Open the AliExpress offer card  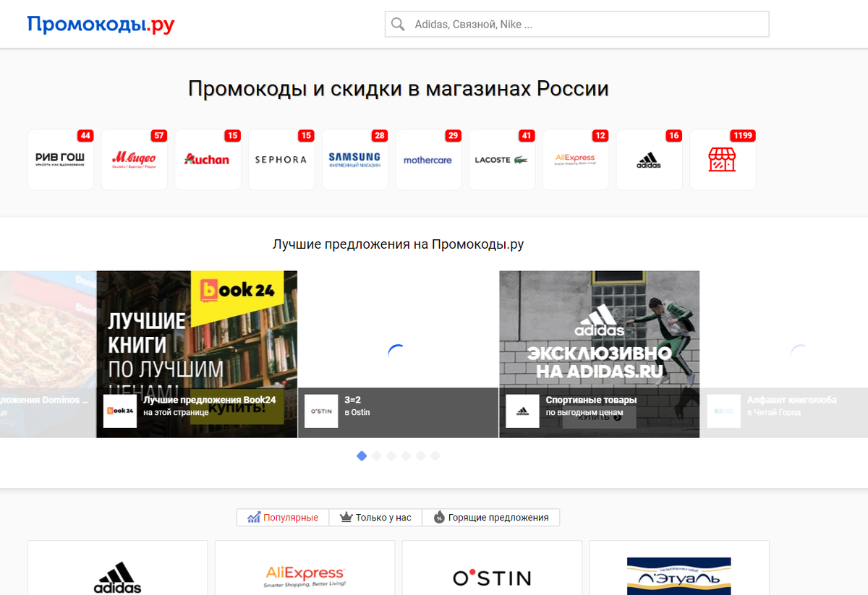pyautogui.click(x=305, y=568)
